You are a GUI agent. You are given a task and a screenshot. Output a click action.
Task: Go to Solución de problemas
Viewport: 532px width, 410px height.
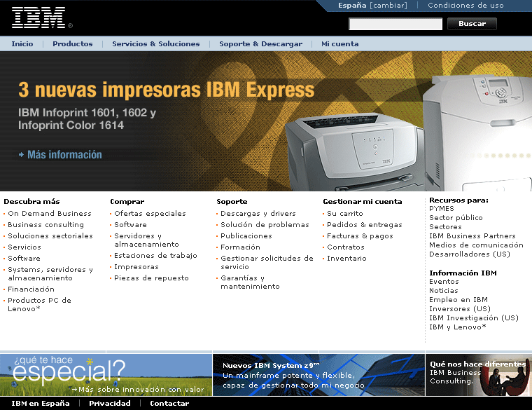click(x=265, y=224)
